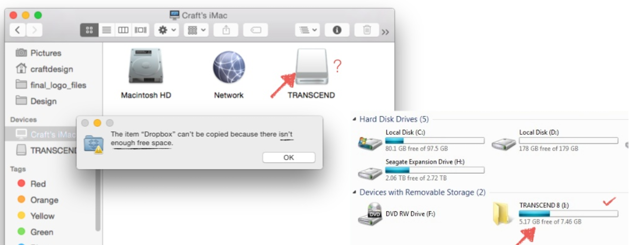Switch Finder to Cover Flow view
Screen dimensions: 644x245
(x=140, y=30)
